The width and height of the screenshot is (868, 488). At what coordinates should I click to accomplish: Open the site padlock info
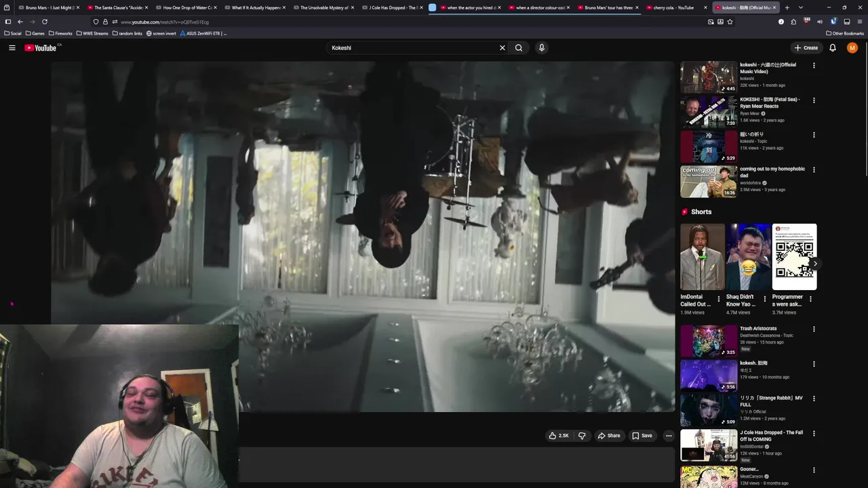pyautogui.click(x=105, y=22)
